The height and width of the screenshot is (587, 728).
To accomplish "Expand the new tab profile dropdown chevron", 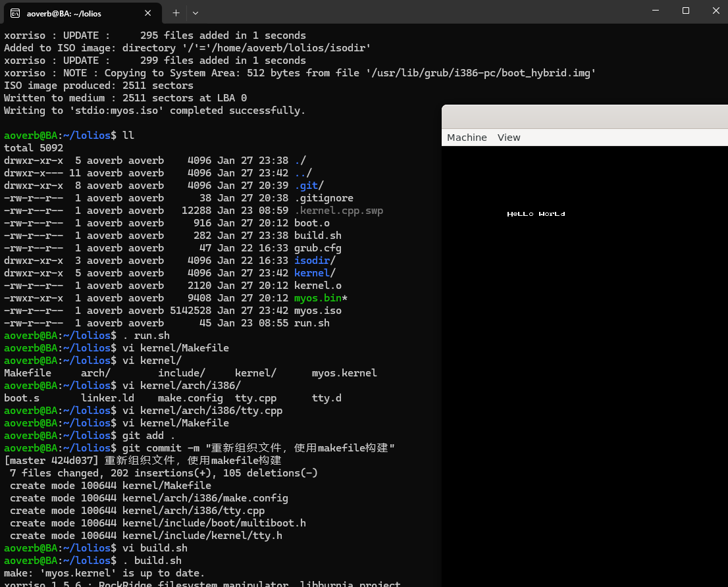I will click(195, 13).
